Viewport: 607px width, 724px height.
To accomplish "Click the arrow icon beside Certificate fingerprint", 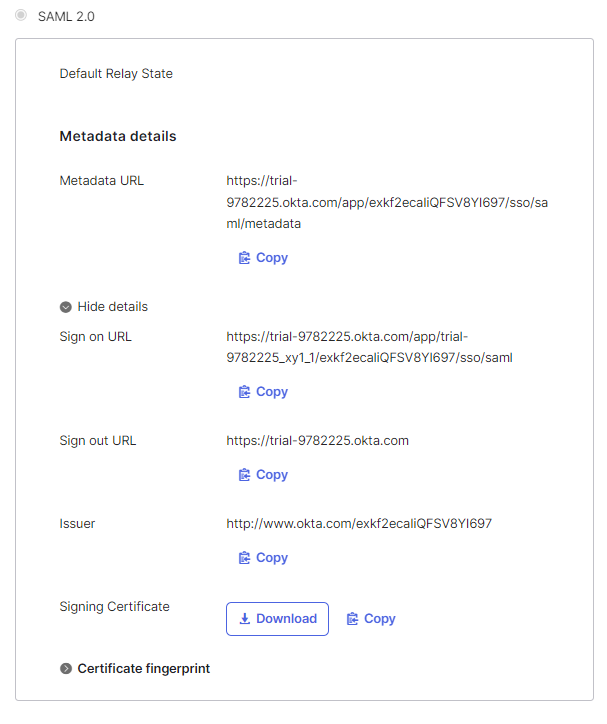I will point(66,668).
